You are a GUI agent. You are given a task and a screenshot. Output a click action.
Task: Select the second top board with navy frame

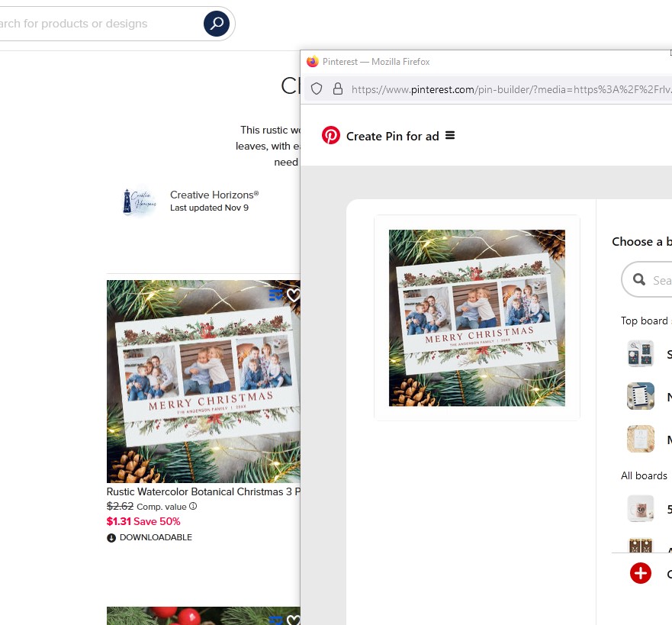coord(641,396)
